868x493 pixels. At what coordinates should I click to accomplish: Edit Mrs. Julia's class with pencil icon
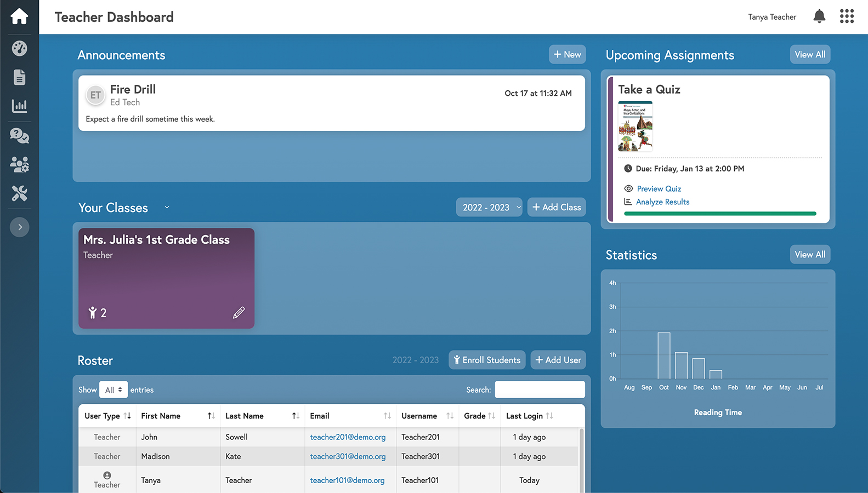pos(239,313)
